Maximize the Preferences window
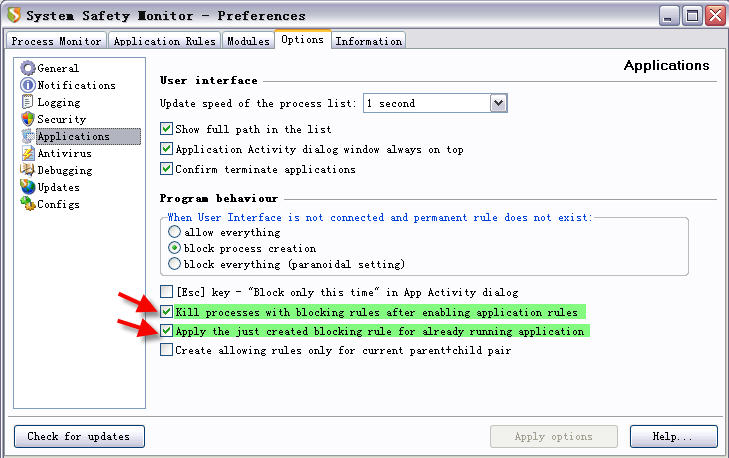 (692, 16)
